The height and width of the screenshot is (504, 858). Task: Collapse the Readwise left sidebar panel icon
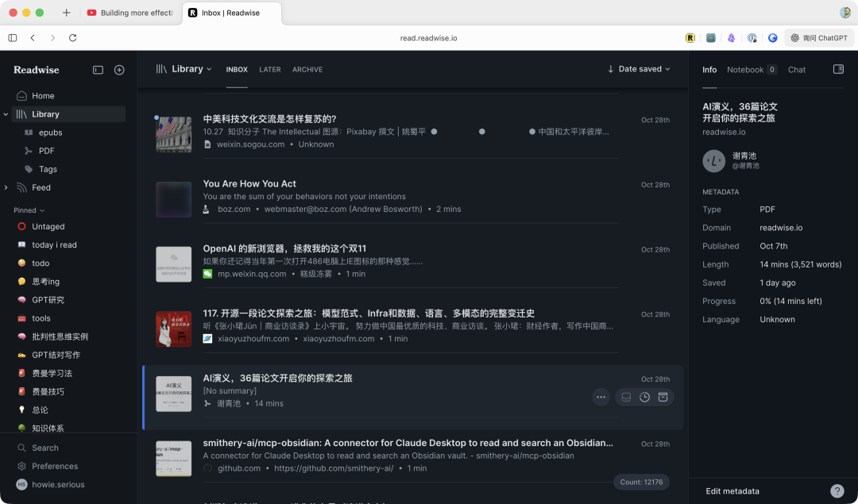(98, 70)
